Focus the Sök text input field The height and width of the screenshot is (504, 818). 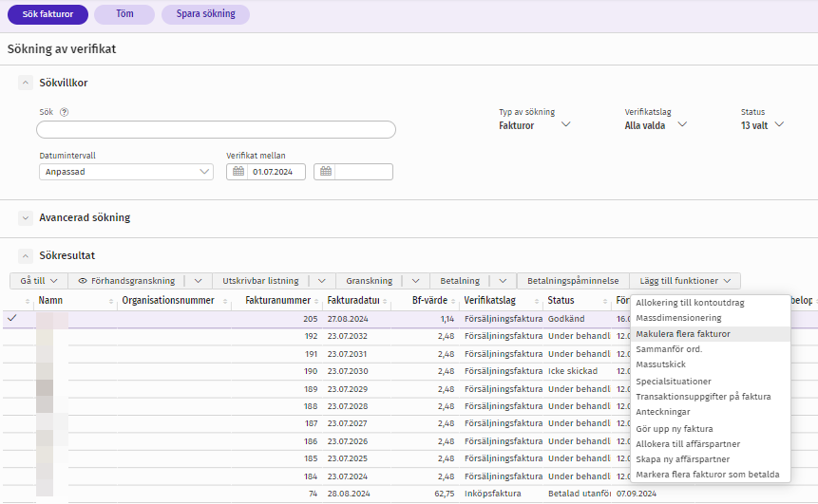pyautogui.click(x=216, y=129)
